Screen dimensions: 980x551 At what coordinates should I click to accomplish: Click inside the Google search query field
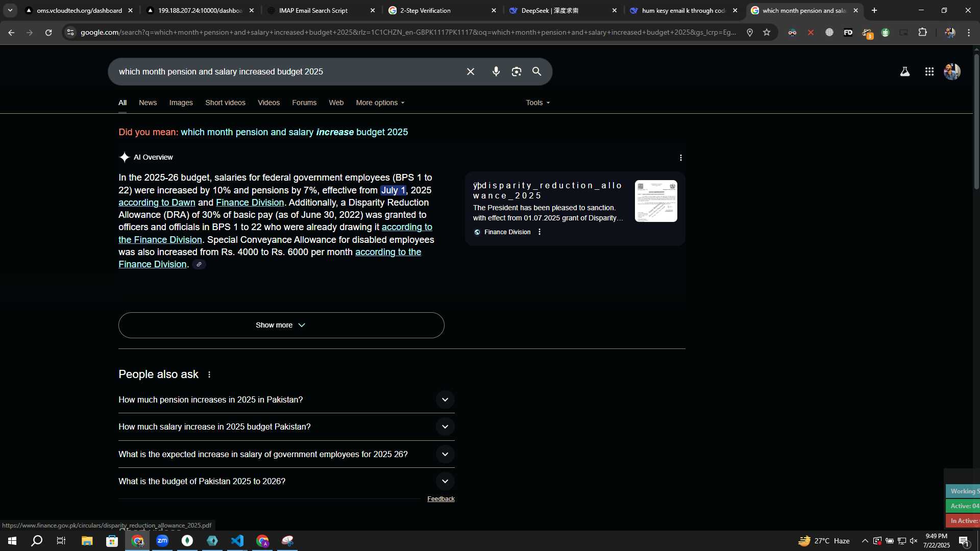(x=286, y=72)
